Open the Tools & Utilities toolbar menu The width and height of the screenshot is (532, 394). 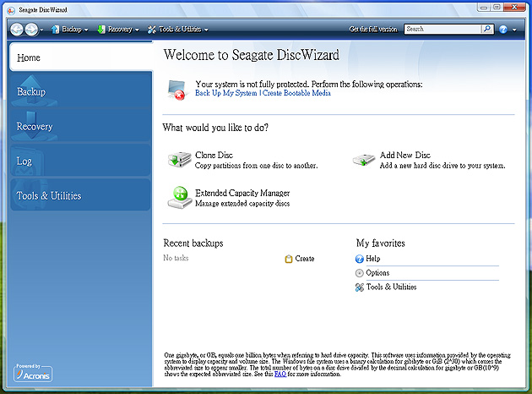[x=178, y=30]
